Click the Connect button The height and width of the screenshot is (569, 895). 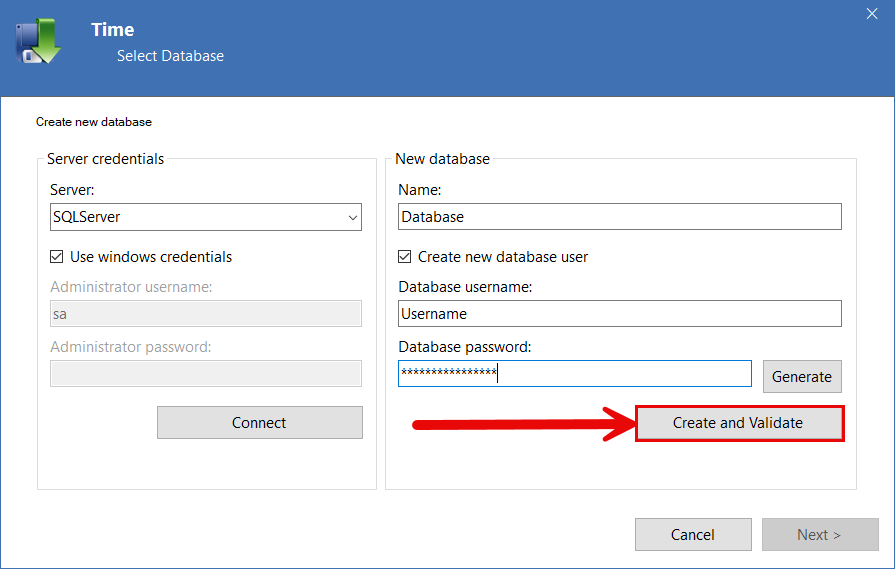(260, 422)
